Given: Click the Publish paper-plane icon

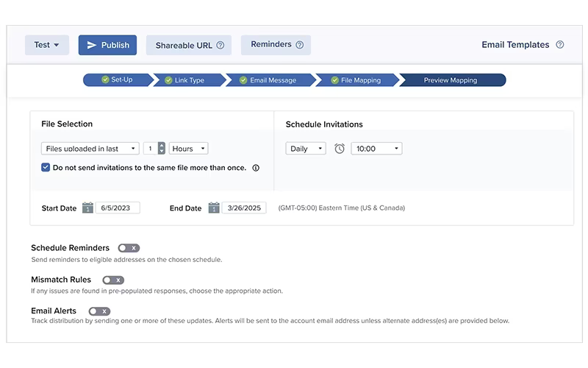Looking at the screenshot, I should coord(91,45).
